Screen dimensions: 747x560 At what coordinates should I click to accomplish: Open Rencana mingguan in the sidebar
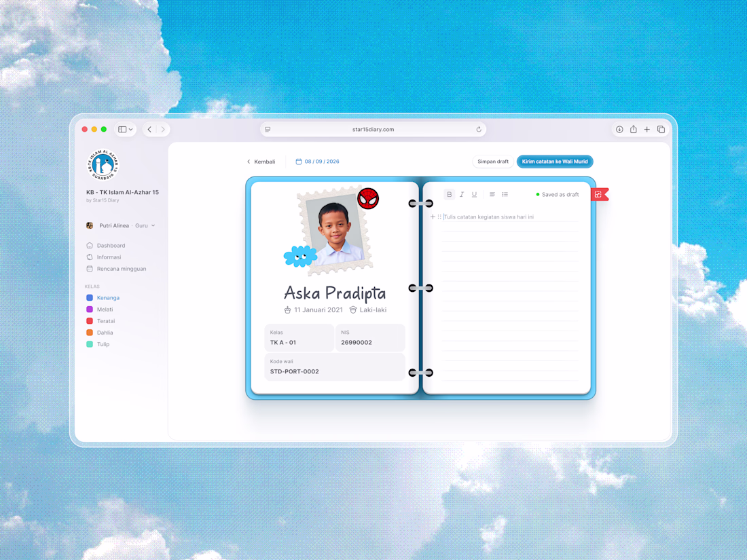pyautogui.click(x=117, y=269)
